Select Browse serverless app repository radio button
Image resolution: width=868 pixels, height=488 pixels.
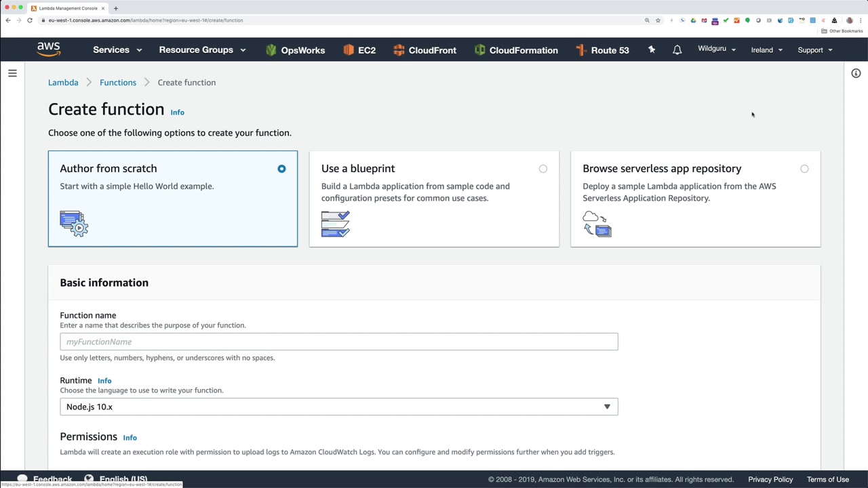[x=804, y=169]
